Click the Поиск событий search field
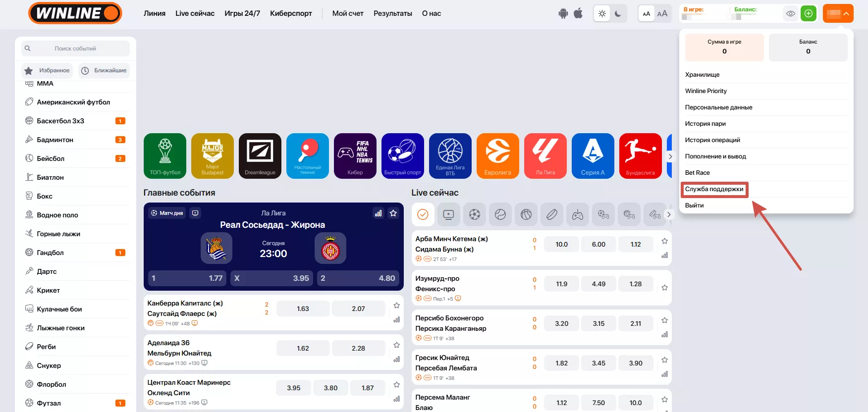This screenshot has width=868, height=412. (x=75, y=49)
